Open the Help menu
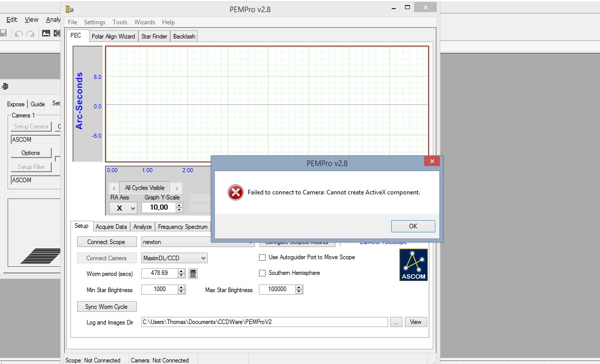 tap(168, 22)
